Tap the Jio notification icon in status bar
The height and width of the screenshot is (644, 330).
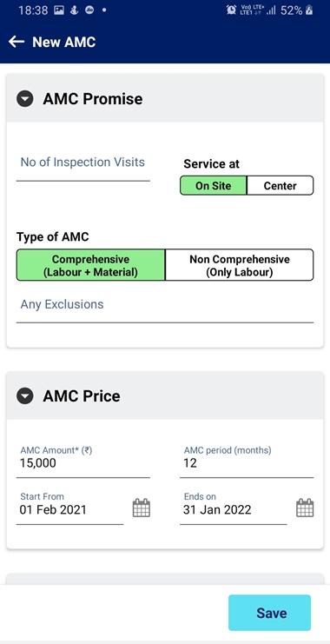[89, 10]
